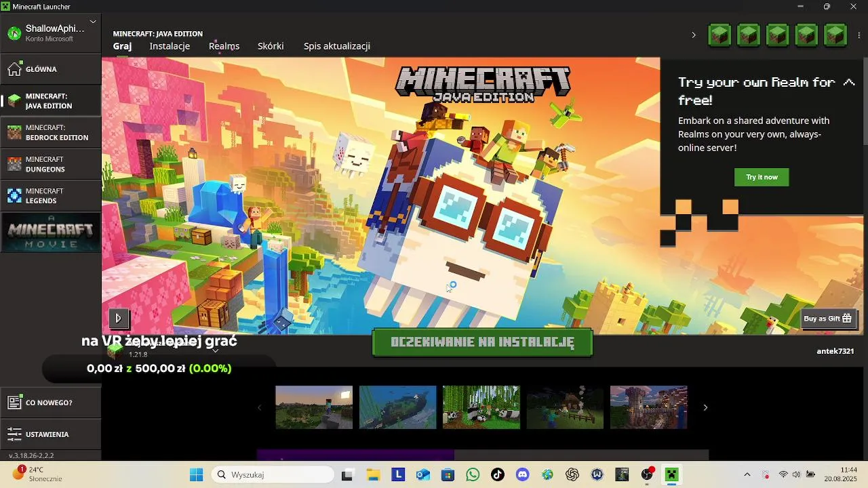The width and height of the screenshot is (868, 488).
Task: Open Ustawienia launcher settings
Action: coord(51,434)
